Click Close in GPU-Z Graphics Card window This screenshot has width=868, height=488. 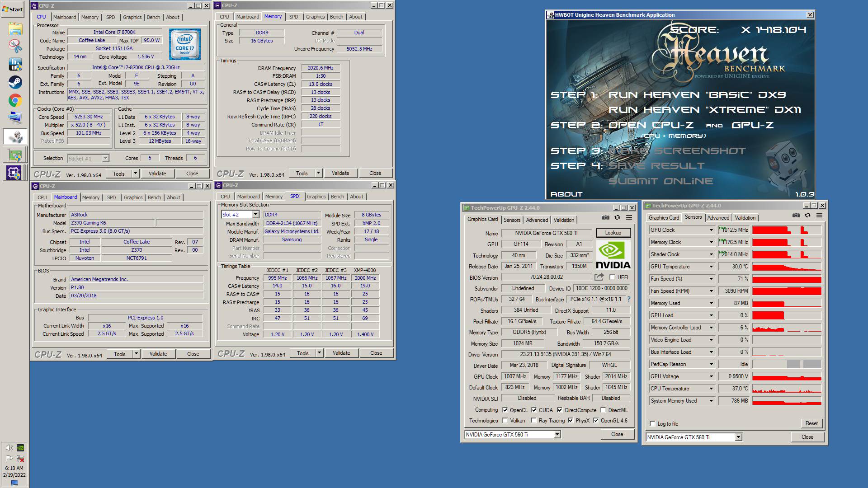coord(617,434)
